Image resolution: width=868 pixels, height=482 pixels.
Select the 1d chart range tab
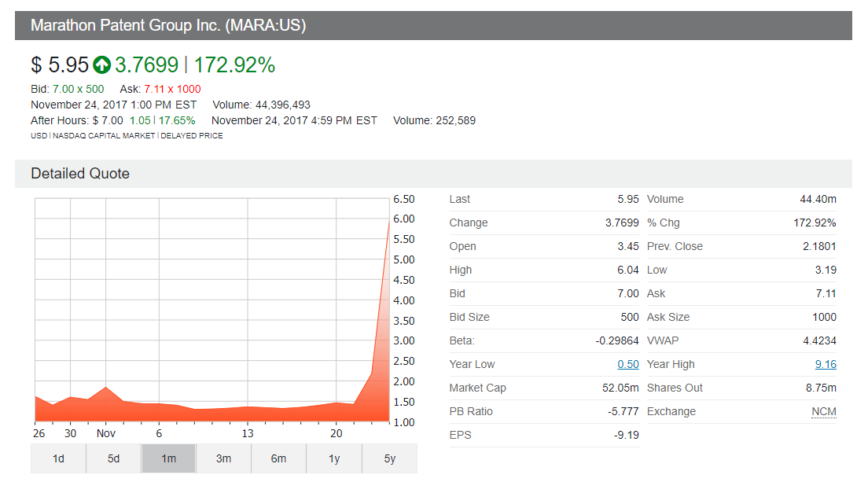coord(58,458)
